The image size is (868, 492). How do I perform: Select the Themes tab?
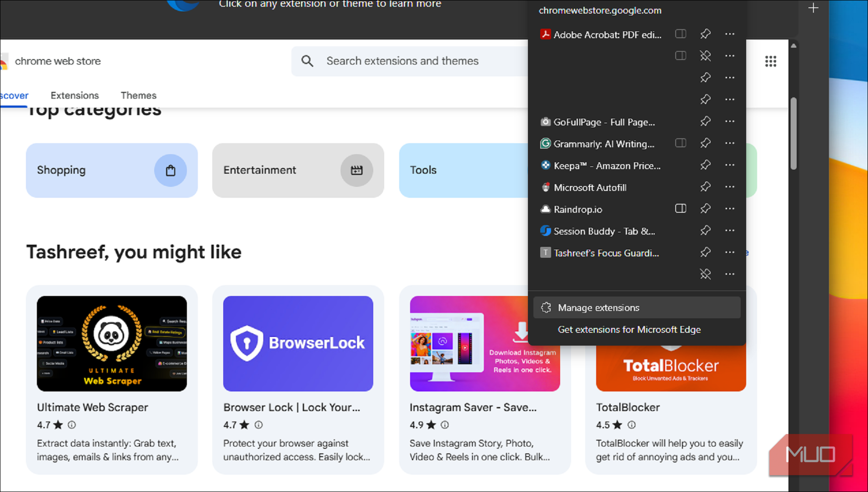tap(138, 95)
